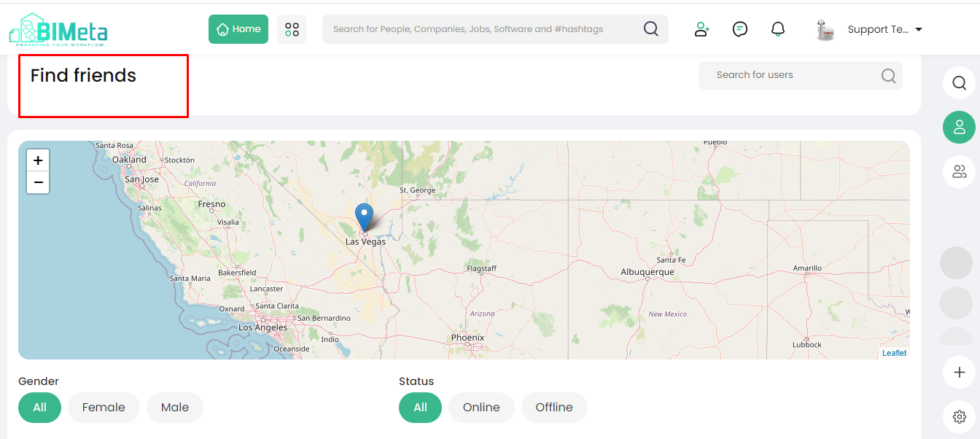Click the Fresno label on map
The height and width of the screenshot is (439, 980).
(212, 204)
